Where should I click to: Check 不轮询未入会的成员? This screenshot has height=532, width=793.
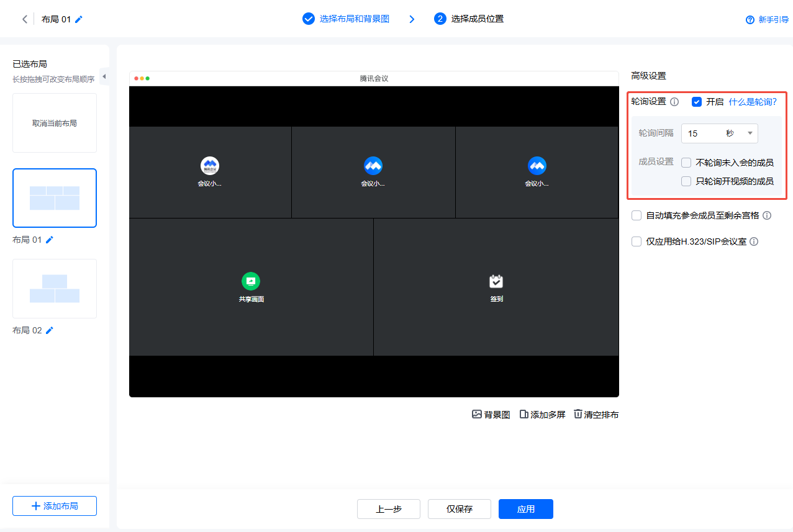[686, 163]
